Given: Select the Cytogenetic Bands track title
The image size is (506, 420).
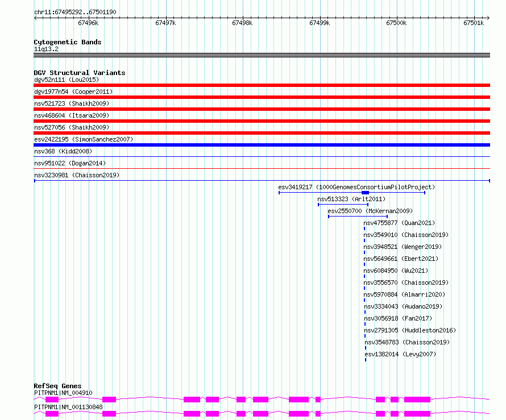Looking at the screenshot, I should tap(68, 42).
